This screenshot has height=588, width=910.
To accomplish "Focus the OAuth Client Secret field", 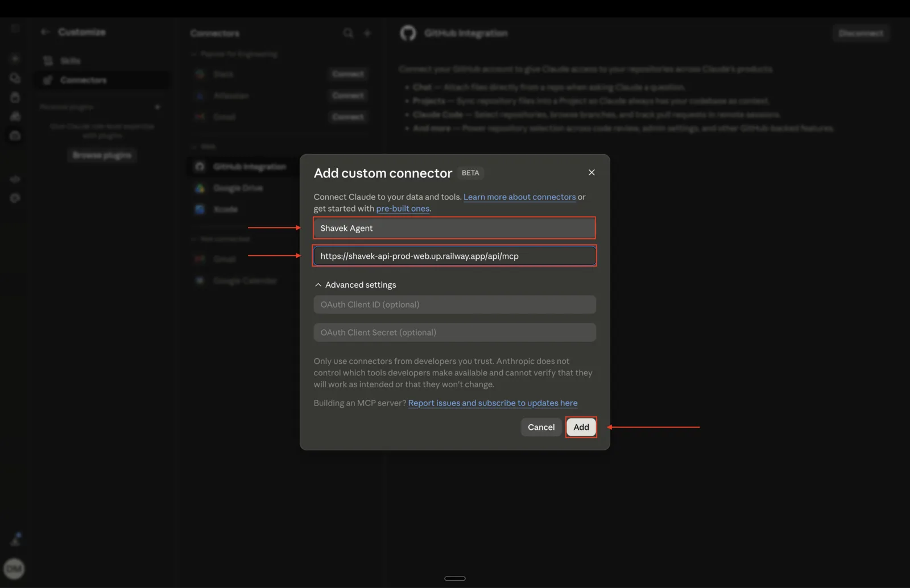I will [455, 332].
